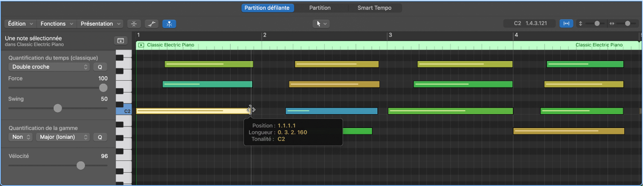Click the Quantification du temps (classique) heading

[53, 58]
